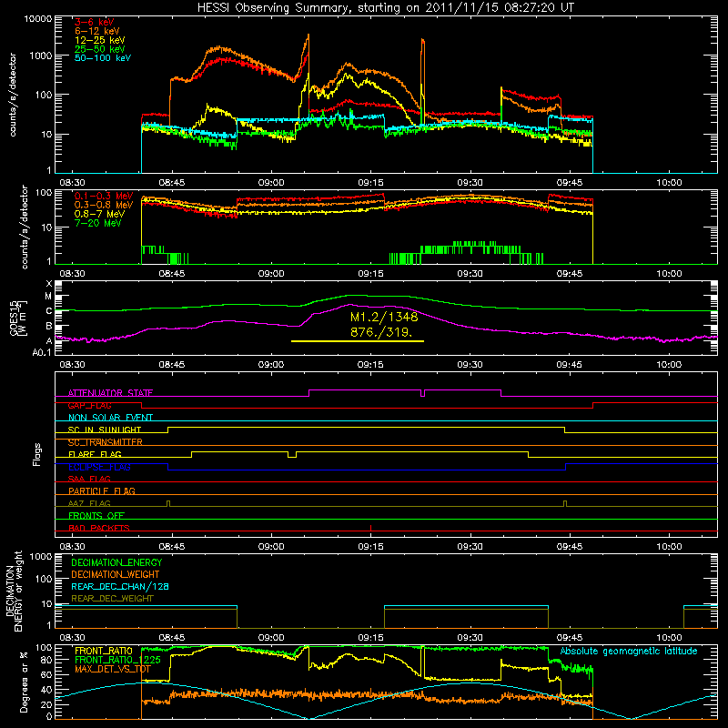
Task: Select the 50-100 keV legend label
Action: tap(103, 58)
